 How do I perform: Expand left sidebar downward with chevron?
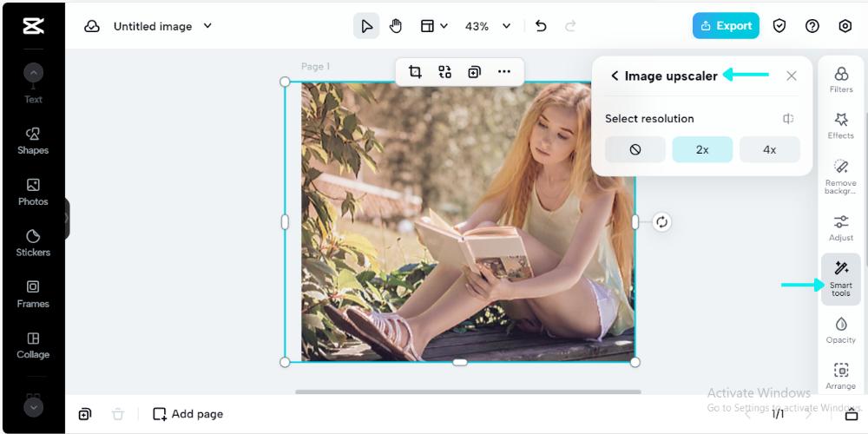click(33, 407)
